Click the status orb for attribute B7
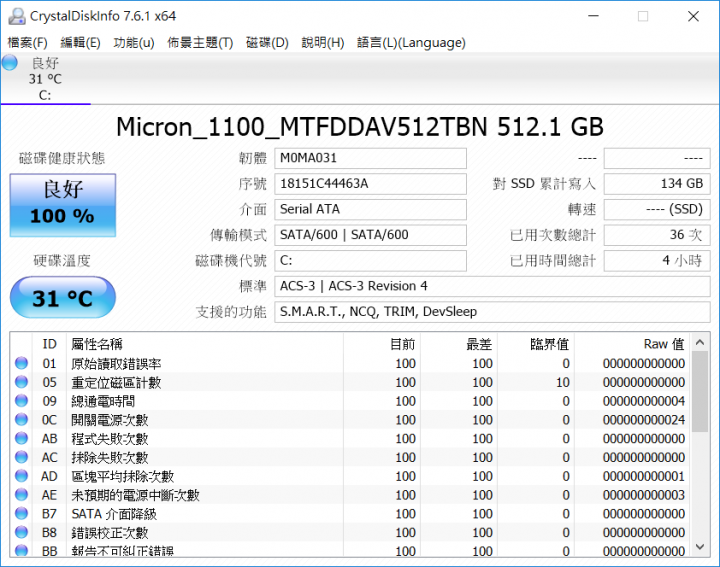The width and height of the screenshot is (720, 567). pos(22,514)
